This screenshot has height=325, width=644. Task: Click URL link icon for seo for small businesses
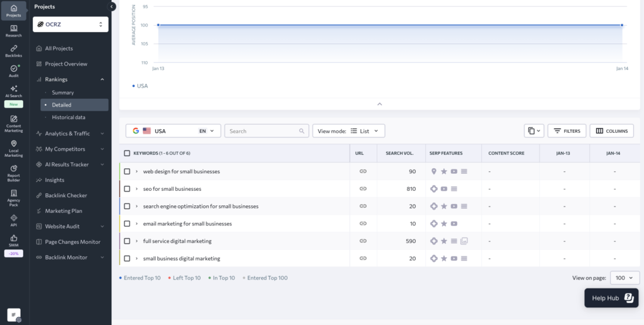coord(363,189)
